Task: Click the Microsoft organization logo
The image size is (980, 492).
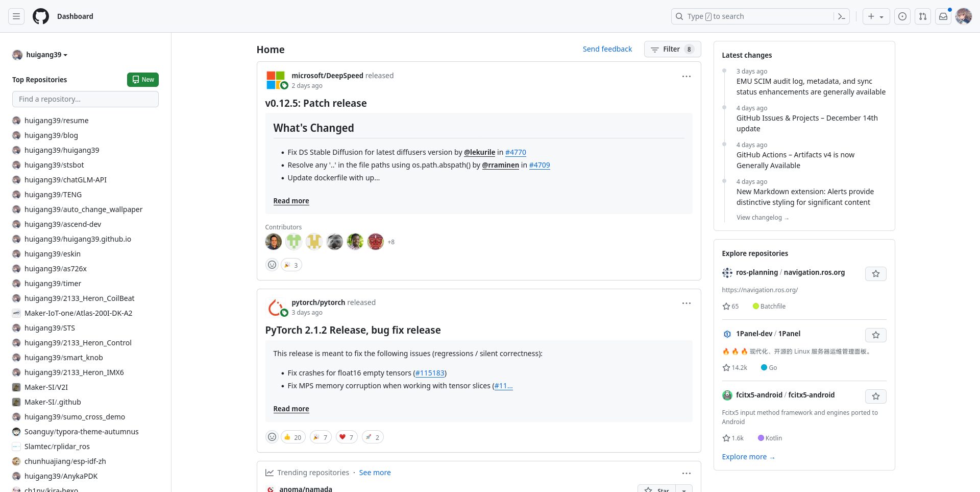Action: (276, 80)
